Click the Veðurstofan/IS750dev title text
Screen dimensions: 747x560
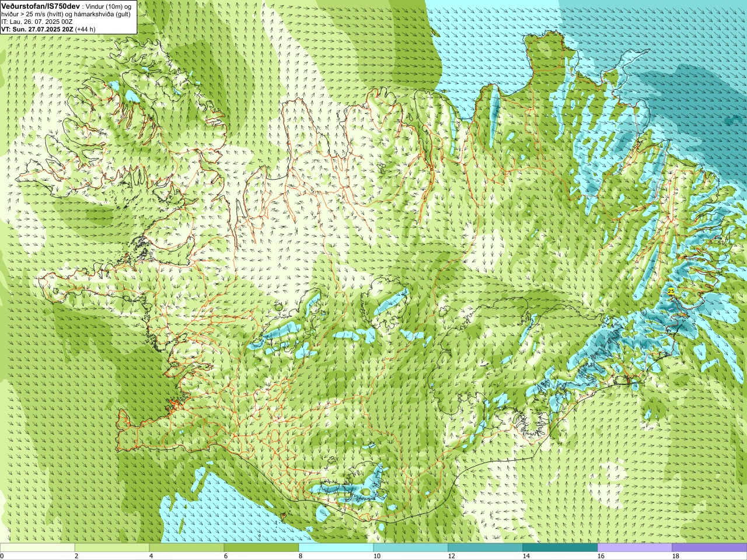[x=41, y=6]
